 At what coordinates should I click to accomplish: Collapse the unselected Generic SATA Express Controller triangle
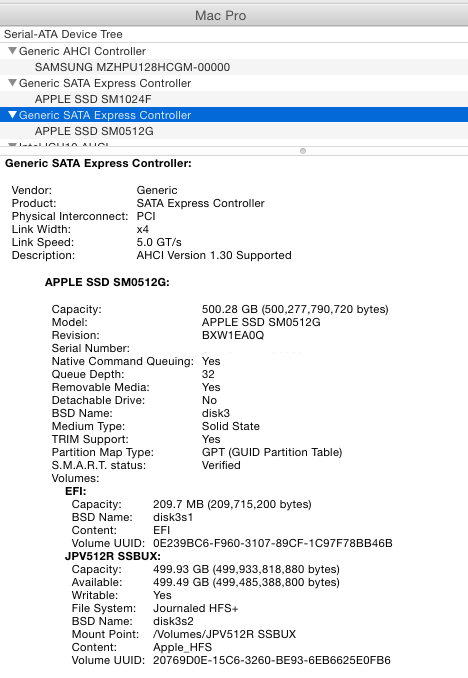click(x=13, y=83)
